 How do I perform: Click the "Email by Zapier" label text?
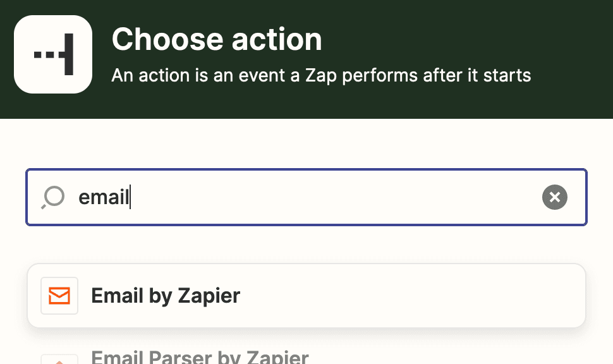click(x=166, y=296)
